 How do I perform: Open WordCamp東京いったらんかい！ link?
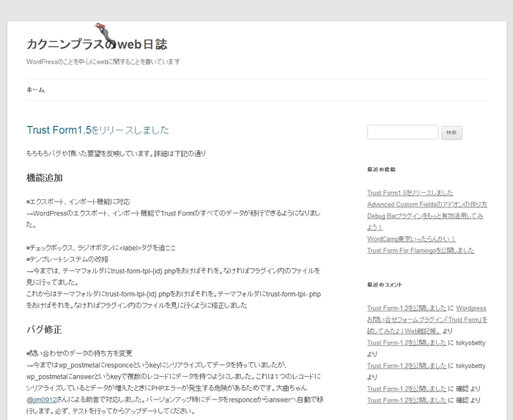pos(411,239)
